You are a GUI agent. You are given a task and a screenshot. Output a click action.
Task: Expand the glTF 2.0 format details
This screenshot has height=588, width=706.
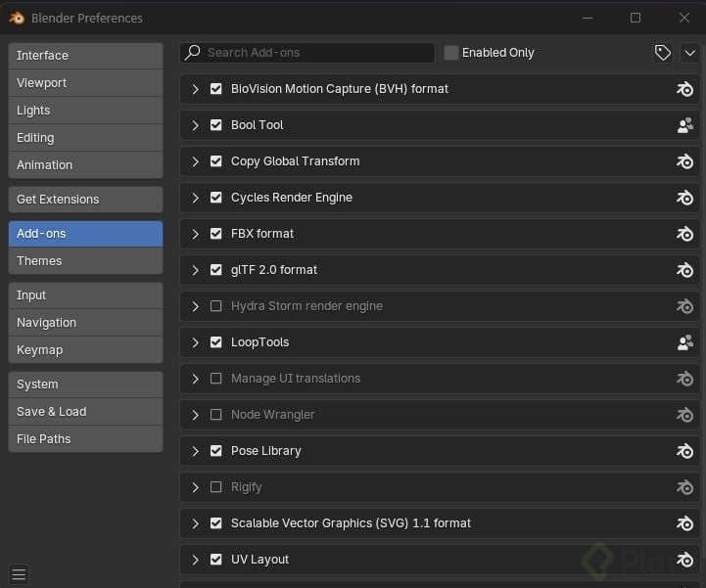pos(196,270)
